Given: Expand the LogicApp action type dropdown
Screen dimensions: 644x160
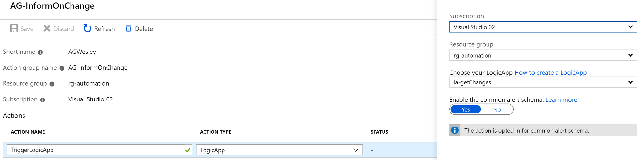Looking at the screenshot, I should tap(279, 150).
